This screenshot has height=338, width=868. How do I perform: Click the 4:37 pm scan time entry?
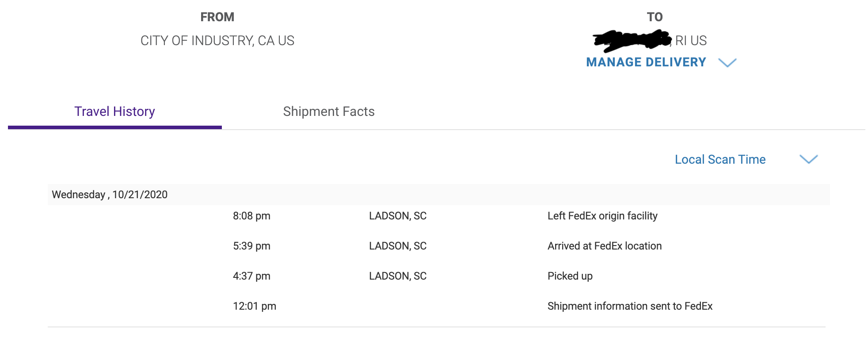[x=251, y=276]
